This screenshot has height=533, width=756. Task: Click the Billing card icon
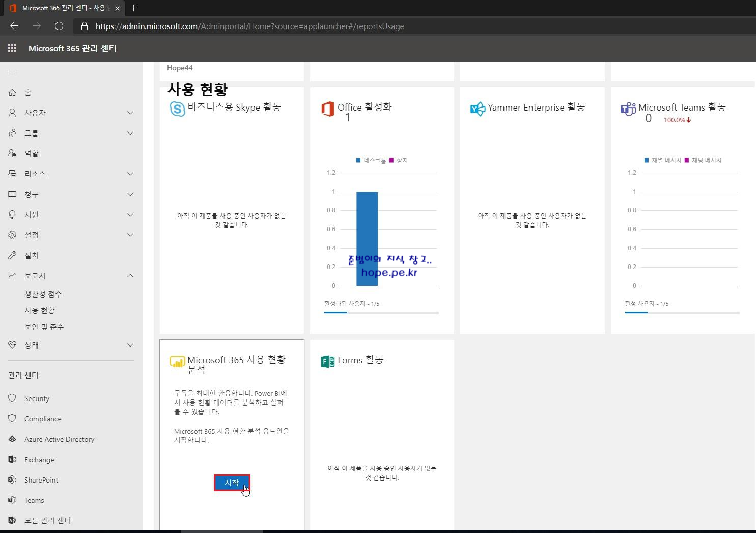click(x=12, y=194)
